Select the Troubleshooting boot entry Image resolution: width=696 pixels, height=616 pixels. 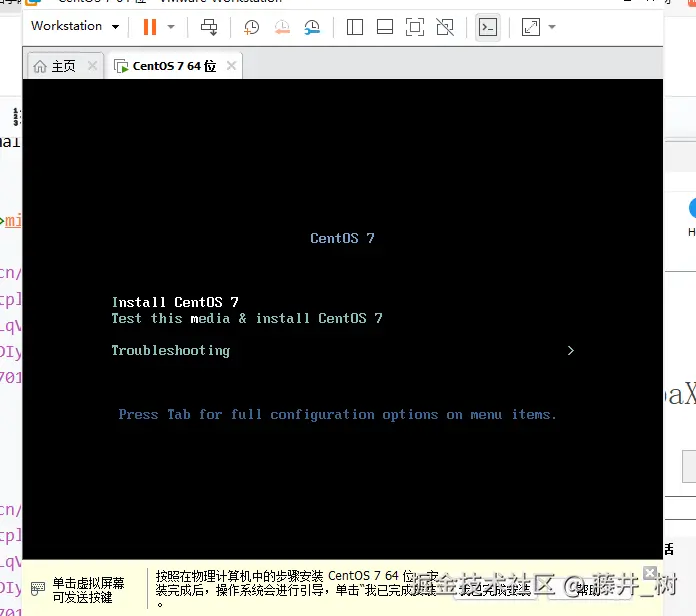click(171, 351)
